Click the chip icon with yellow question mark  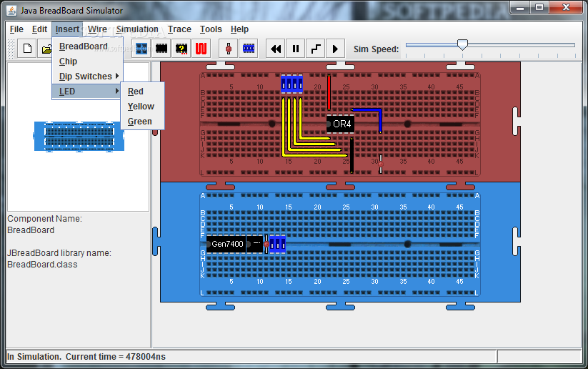[x=181, y=49]
